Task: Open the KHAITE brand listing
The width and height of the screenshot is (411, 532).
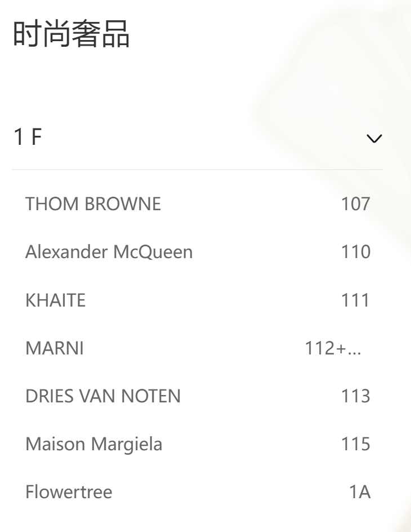Action: point(55,300)
